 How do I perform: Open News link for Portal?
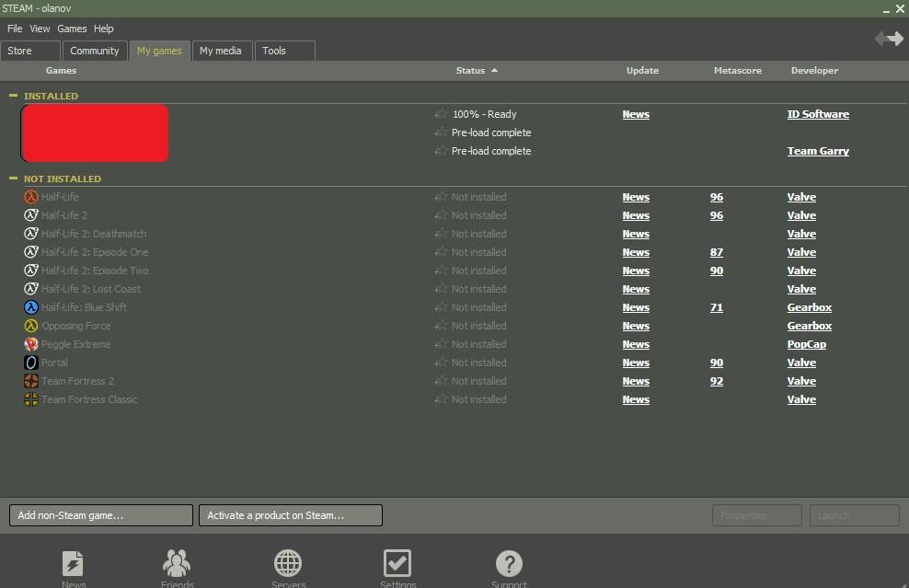(x=636, y=363)
